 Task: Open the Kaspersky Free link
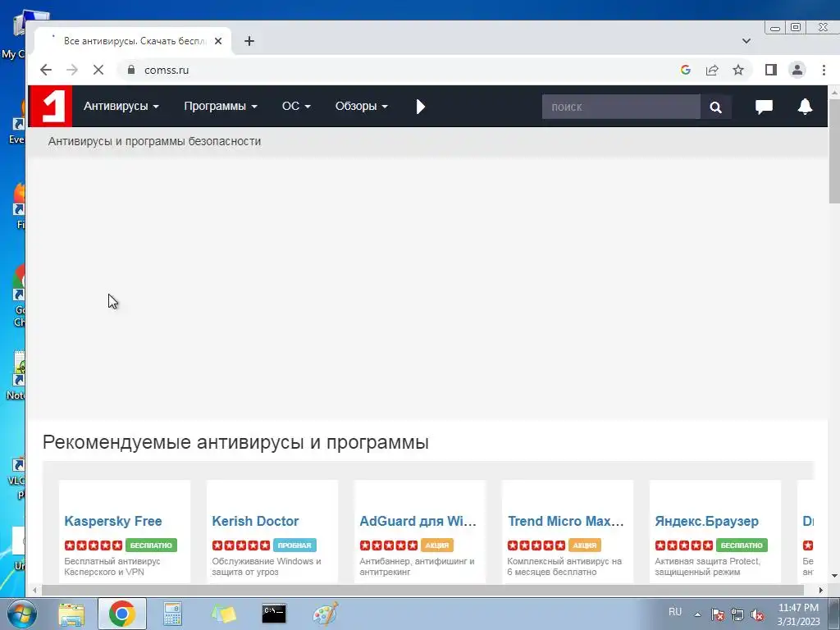tap(113, 521)
